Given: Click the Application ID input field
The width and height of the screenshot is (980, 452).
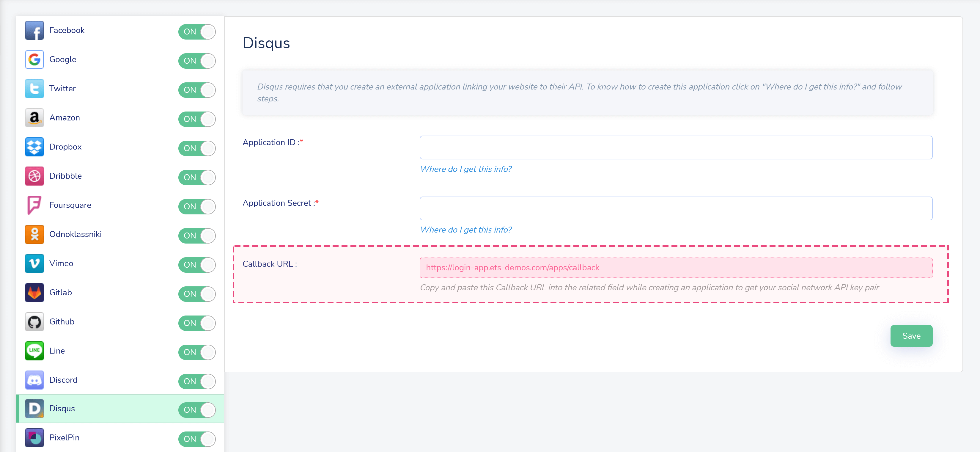Looking at the screenshot, I should [x=676, y=147].
